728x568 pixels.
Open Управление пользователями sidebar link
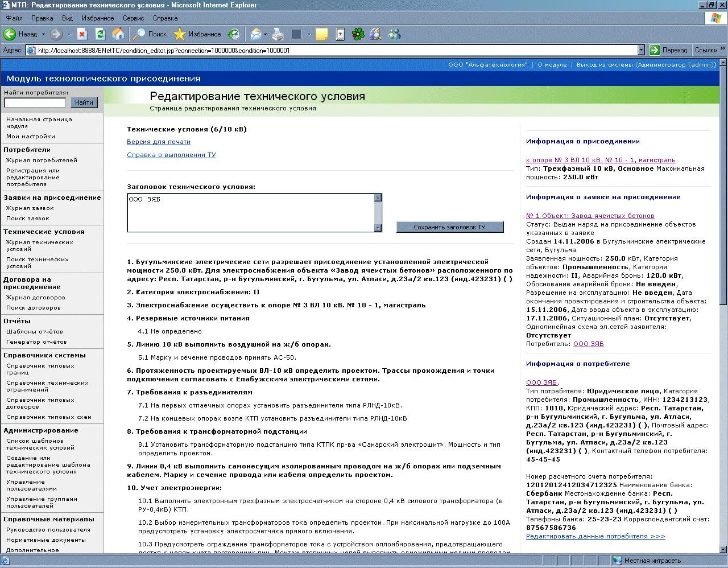pos(32,485)
